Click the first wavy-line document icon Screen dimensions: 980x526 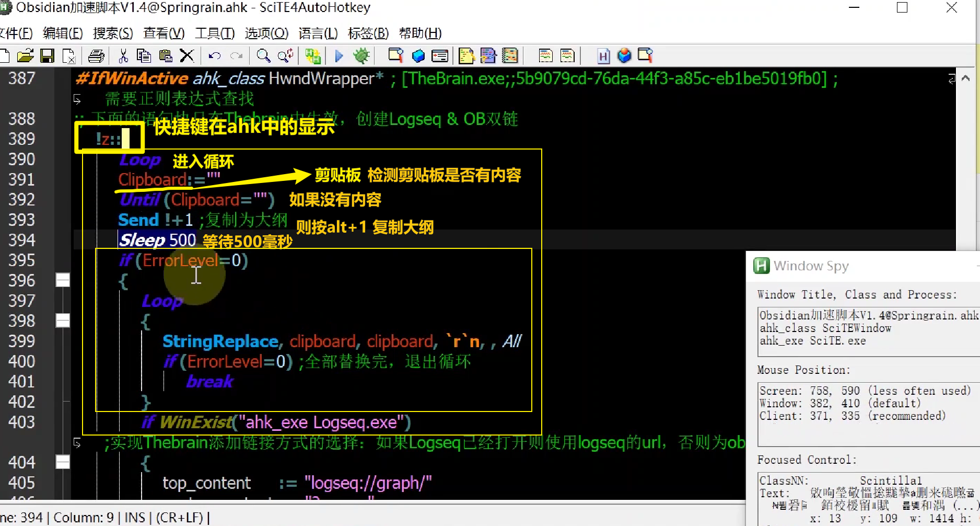(x=545, y=55)
